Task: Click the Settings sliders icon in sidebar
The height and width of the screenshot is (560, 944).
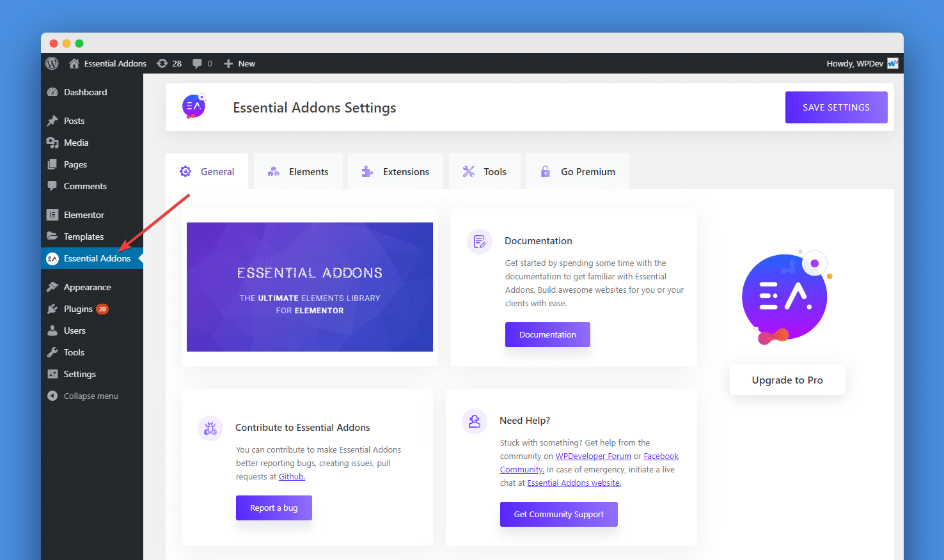Action: coord(52,374)
